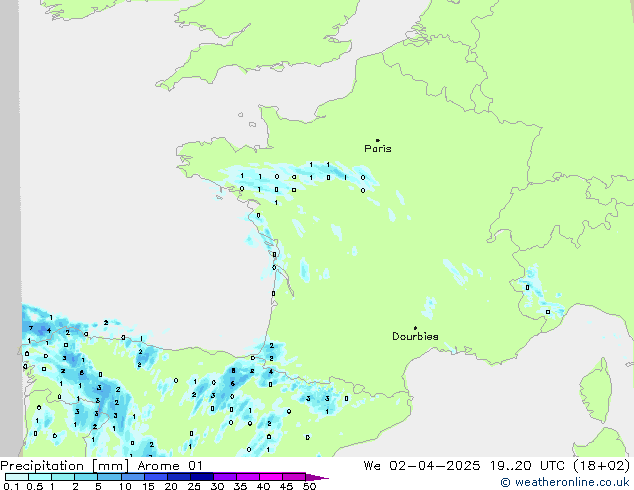
Task: Pick the 10–15 mm legend color swatch
Action: (133, 477)
